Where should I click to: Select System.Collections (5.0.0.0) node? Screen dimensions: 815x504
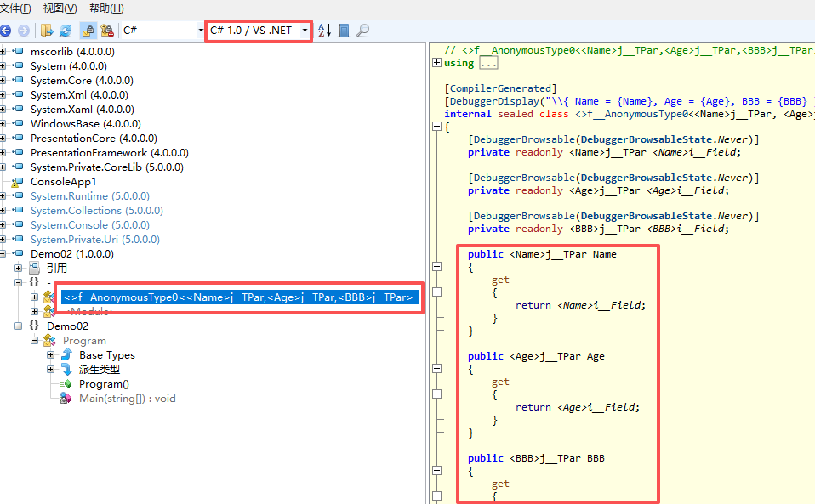pos(97,210)
